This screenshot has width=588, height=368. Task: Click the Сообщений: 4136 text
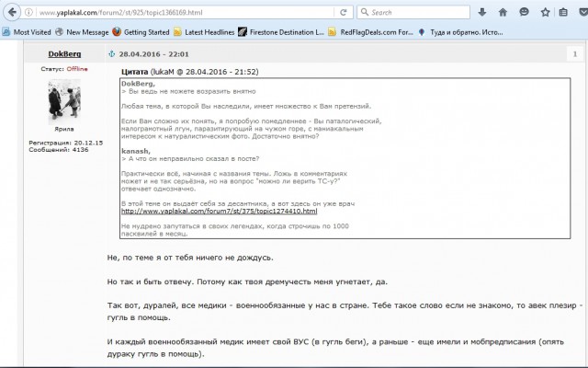point(59,149)
